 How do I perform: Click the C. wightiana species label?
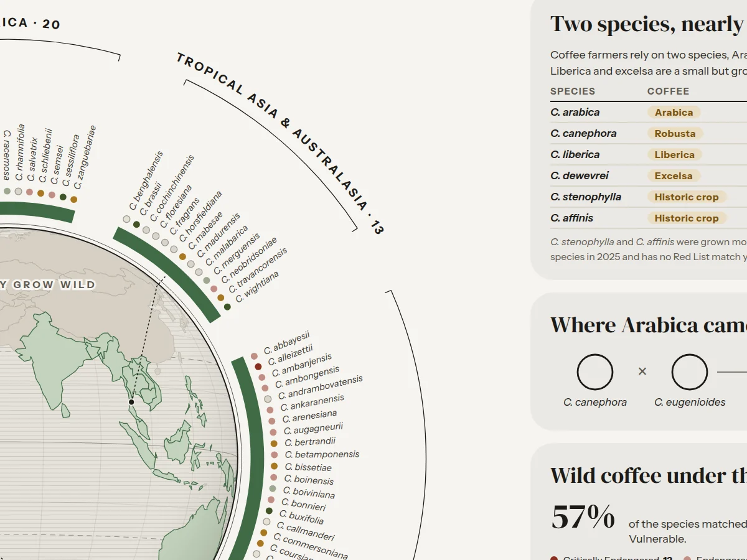coord(258,287)
